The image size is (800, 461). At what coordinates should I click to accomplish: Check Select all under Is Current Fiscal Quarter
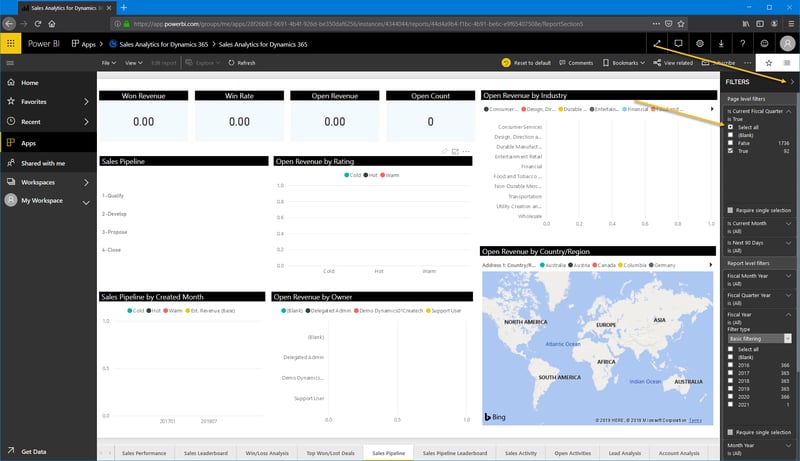click(730, 127)
